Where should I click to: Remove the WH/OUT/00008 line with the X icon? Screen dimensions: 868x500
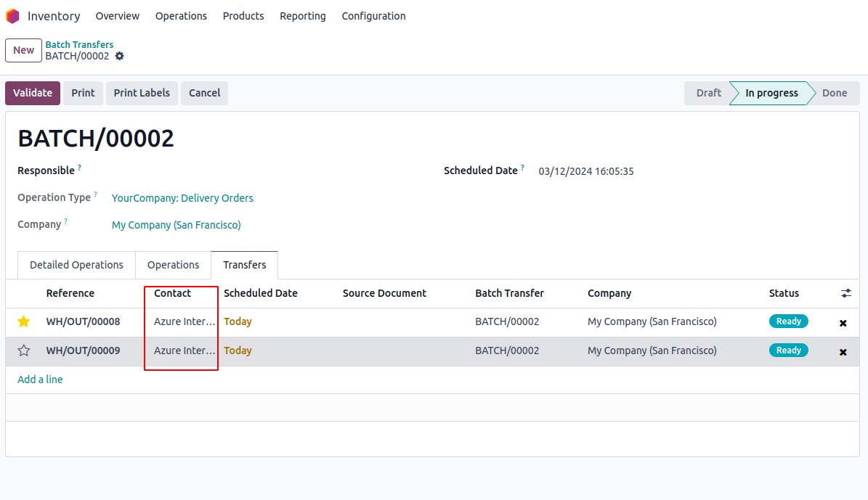(843, 323)
